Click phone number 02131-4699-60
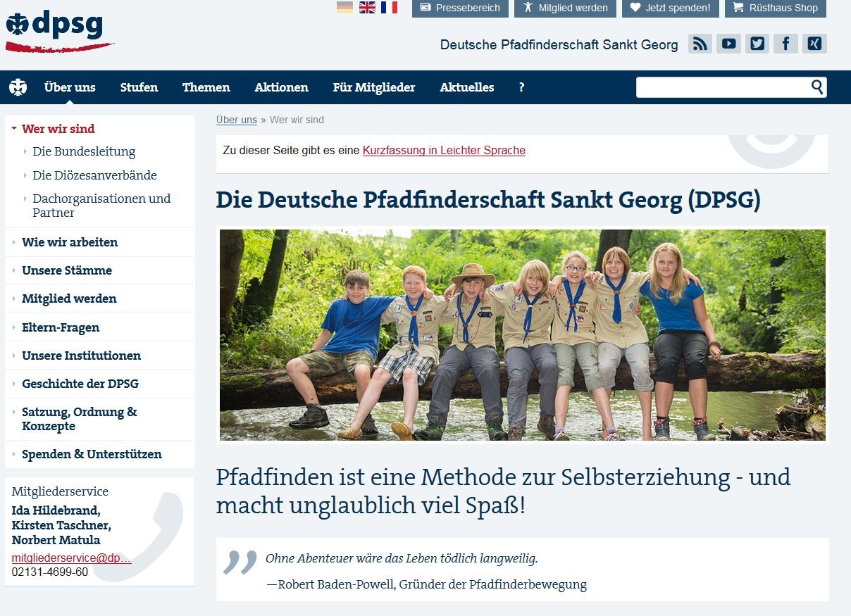 coord(50,572)
